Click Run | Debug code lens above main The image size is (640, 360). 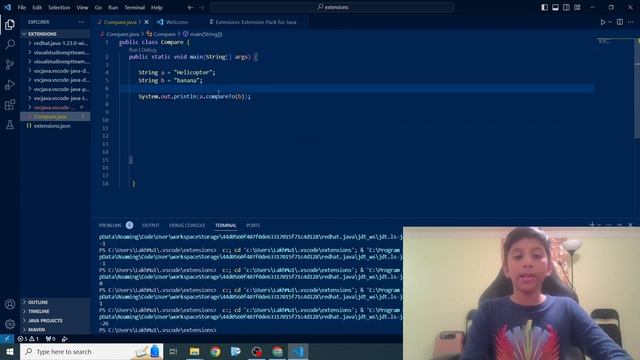coord(142,50)
